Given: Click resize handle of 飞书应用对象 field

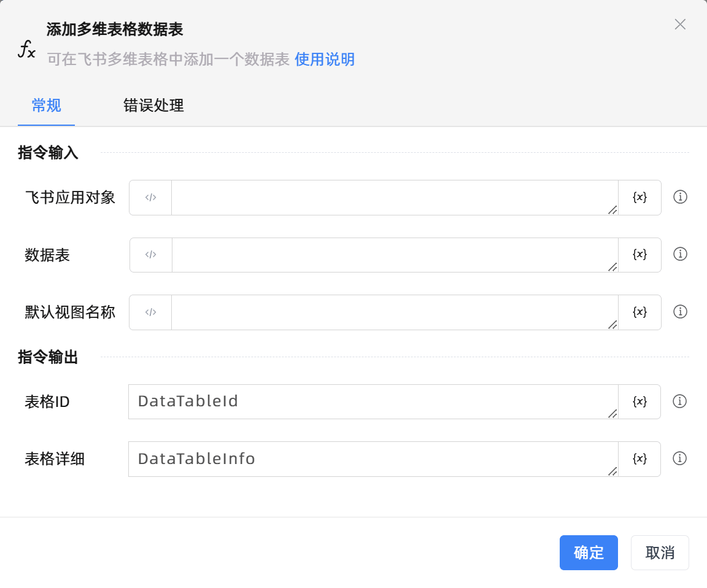Looking at the screenshot, I should (x=612, y=210).
